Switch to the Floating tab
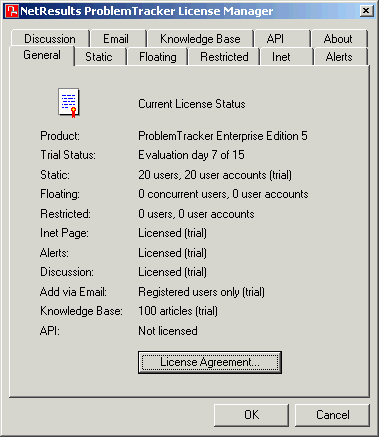 tap(158, 57)
